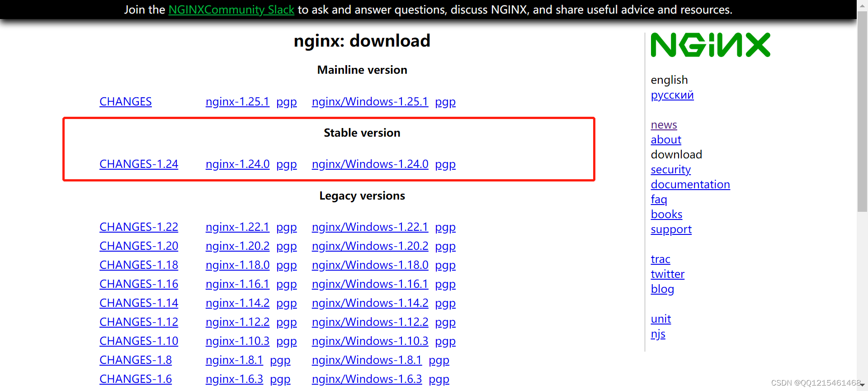The height and width of the screenshot is (391, 868).
Task: Download nginx-1.24.0 stable source
Action: point(237,164)
